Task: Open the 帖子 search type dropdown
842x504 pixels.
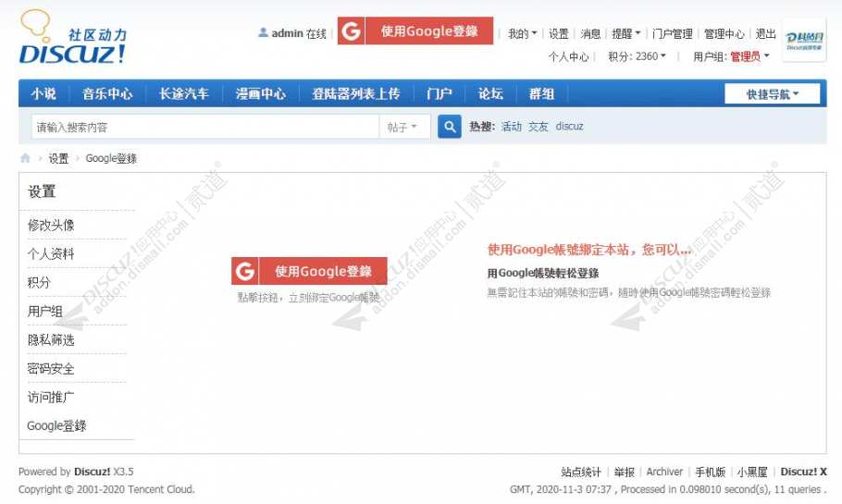Action: coord(402,128)
